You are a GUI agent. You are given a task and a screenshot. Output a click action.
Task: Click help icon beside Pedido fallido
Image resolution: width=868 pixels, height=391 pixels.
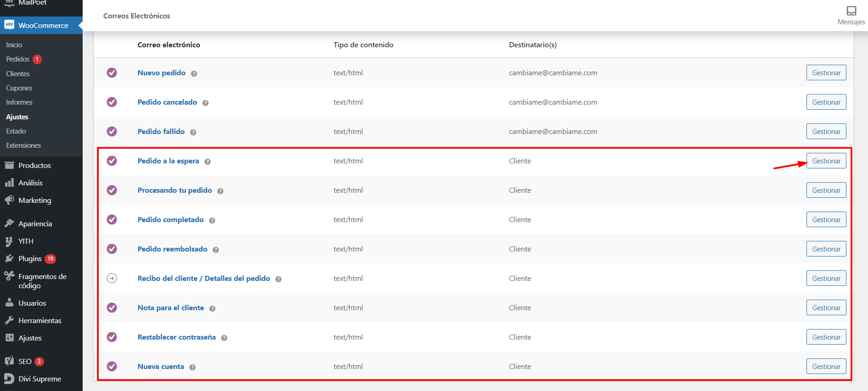coord(193,132)
